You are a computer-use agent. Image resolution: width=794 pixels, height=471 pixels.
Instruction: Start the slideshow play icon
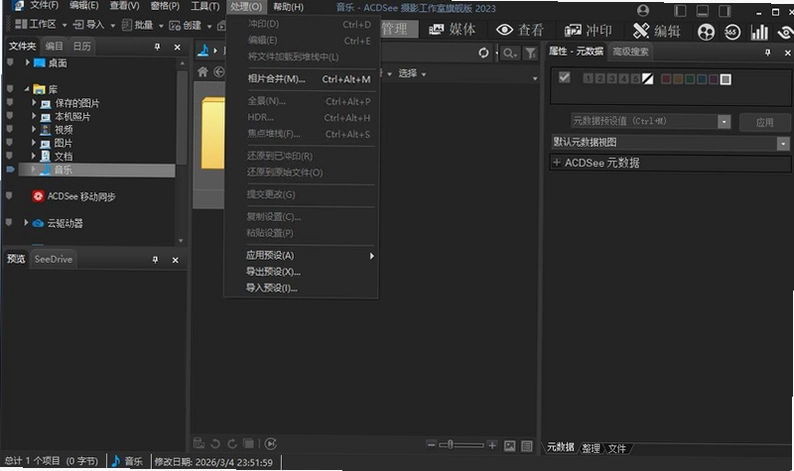pyautogui.click(x=271, y=444)
